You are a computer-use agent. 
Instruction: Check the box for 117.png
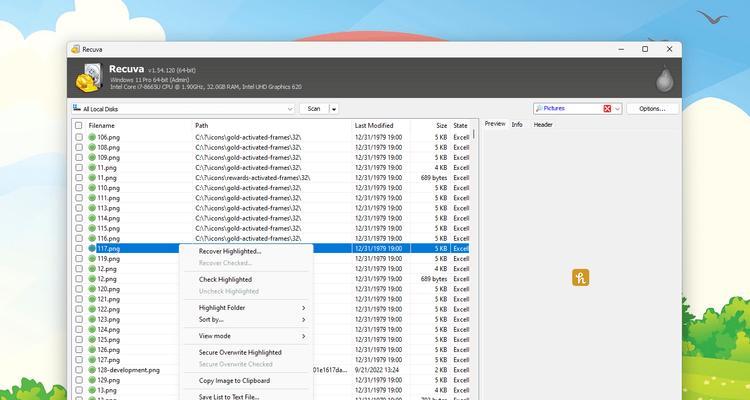point(78,248)
